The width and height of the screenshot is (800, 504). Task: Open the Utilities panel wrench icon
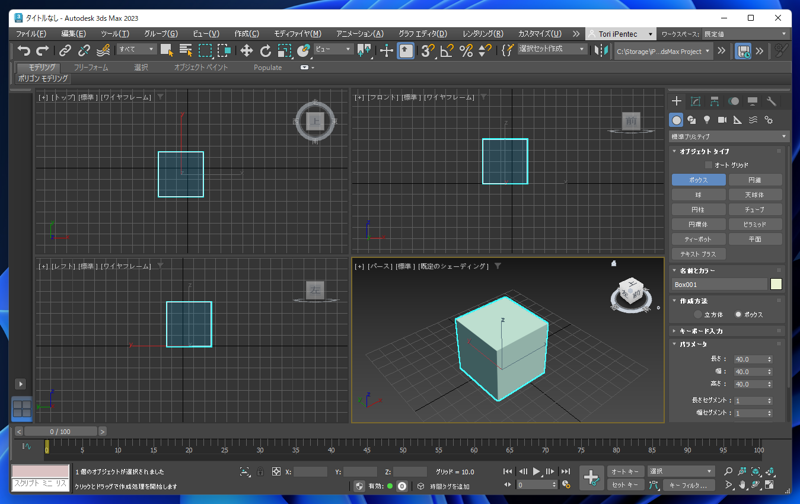771,101
